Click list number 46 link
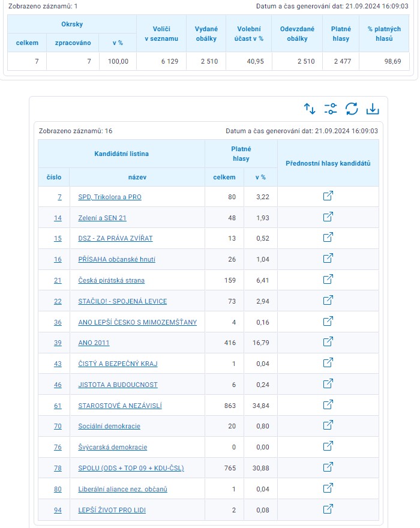This screenshot has height=528, width=420. click(58, 385)
